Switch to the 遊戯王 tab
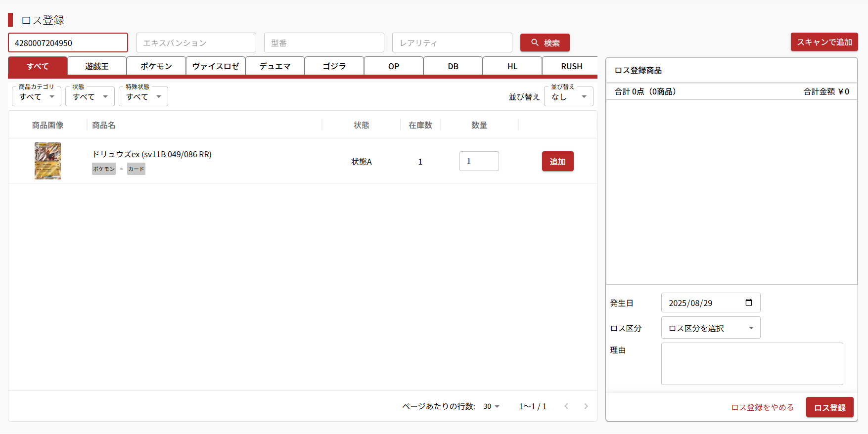 coord(97,66)
